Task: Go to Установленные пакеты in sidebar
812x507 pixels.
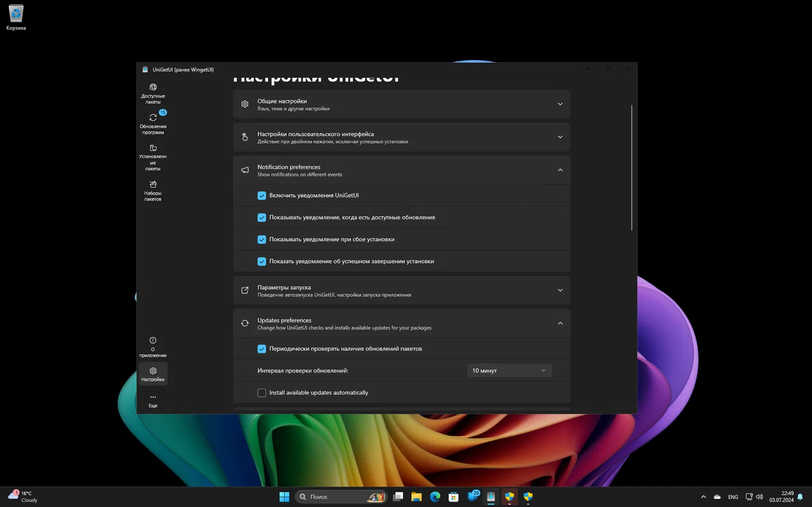Action: [x=153, y=157]
